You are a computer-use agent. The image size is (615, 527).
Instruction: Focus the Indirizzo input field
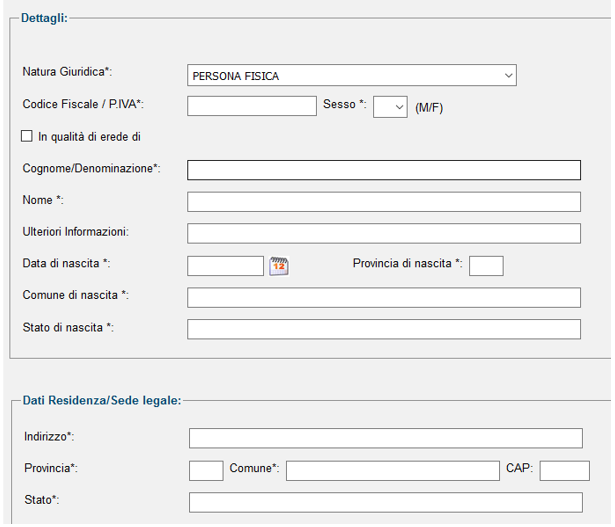click(x=386, y=438)
